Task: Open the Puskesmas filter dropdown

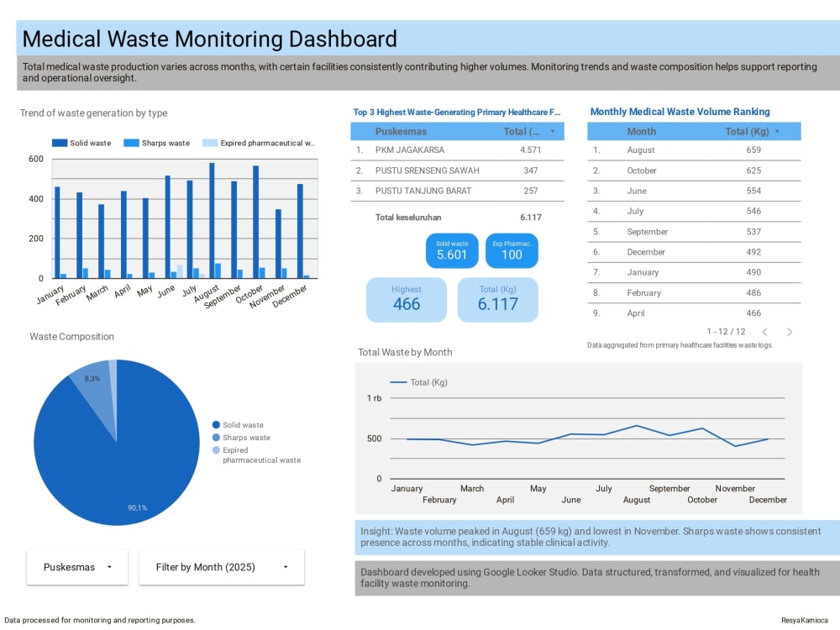Action: point(77,567)
